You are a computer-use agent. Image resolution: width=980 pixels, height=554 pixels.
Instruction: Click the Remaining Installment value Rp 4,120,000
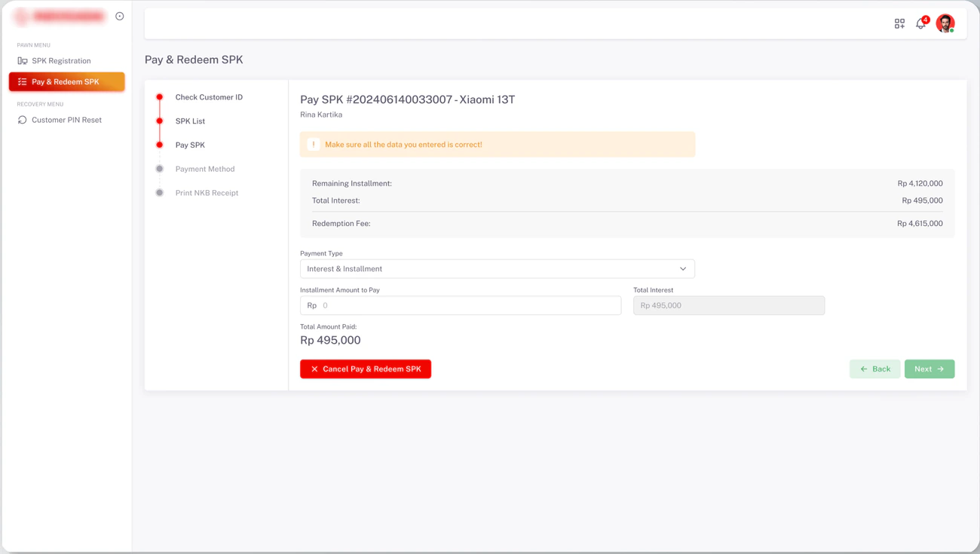pos(920,184)
